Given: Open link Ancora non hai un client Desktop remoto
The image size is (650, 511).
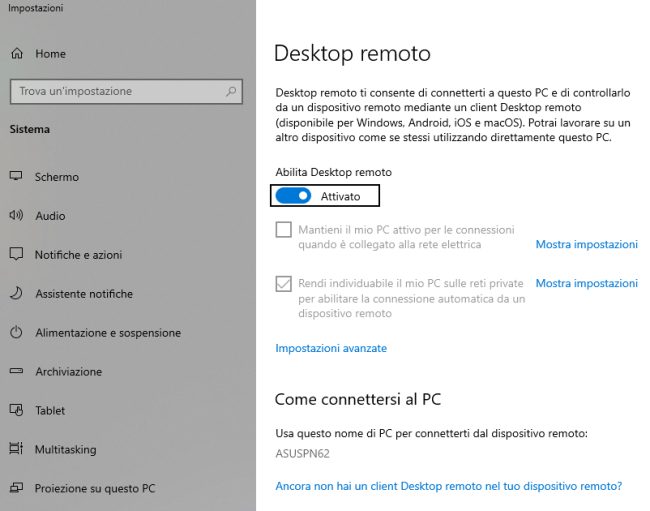Looking at the screenshot, I should tap(449, 486).
